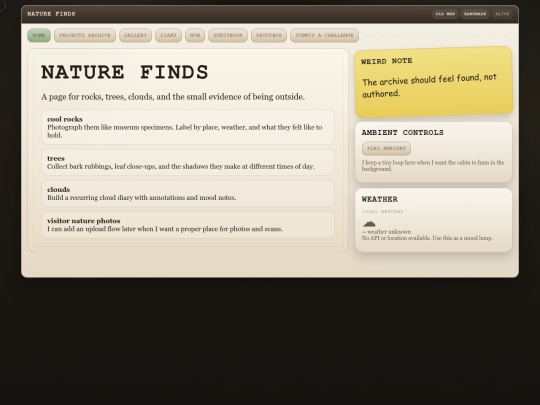540x405 pixels.
Task: Click 'Collect bark rubbings' description text
Action: click(x=181, y=166)
